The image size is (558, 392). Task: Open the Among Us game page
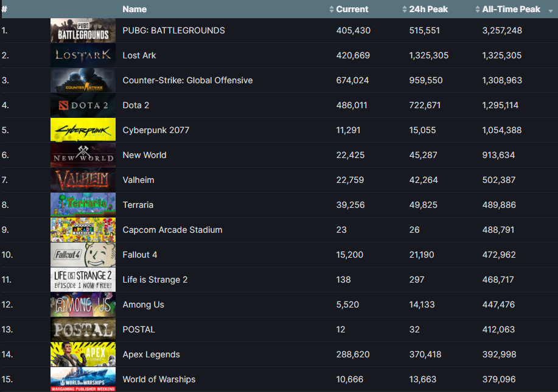(144, 304)
